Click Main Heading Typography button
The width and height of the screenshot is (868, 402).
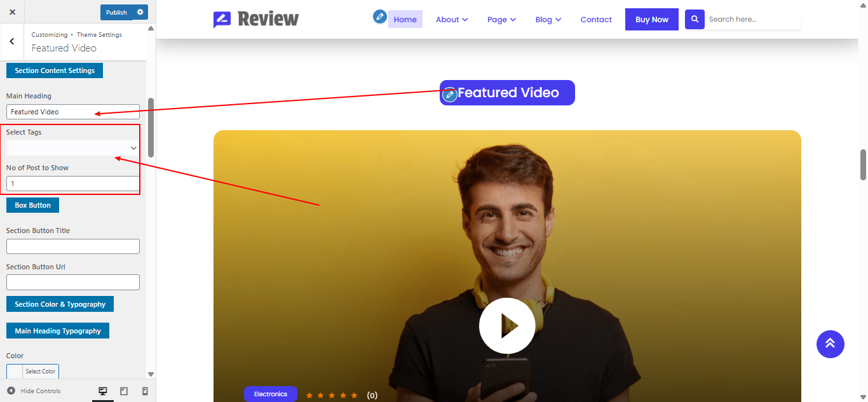58,331
